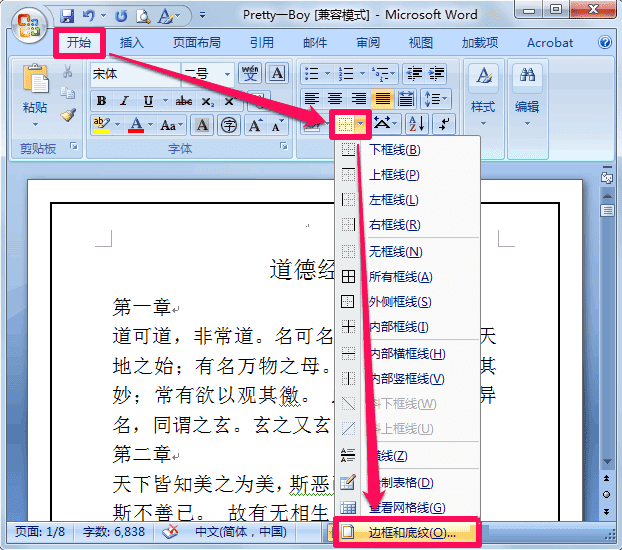Justify text alignment
Viewport: 622px width, 550px height.
click(382, 98)
